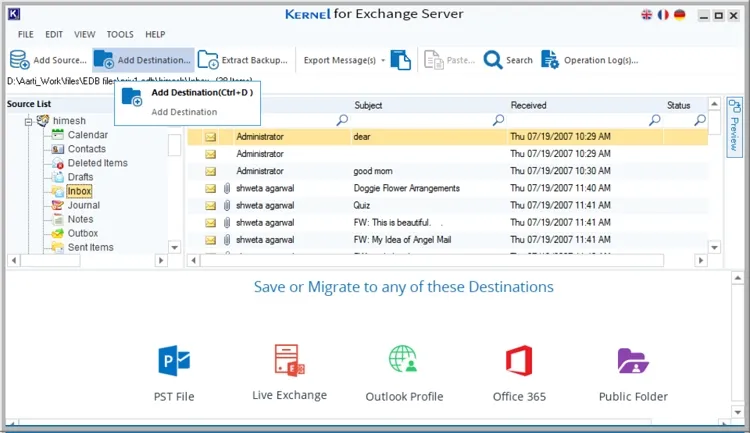The width and height of the screenshot is (750, 433).
Task: Select the Deleted Items folder
Action: pos(98,163)
